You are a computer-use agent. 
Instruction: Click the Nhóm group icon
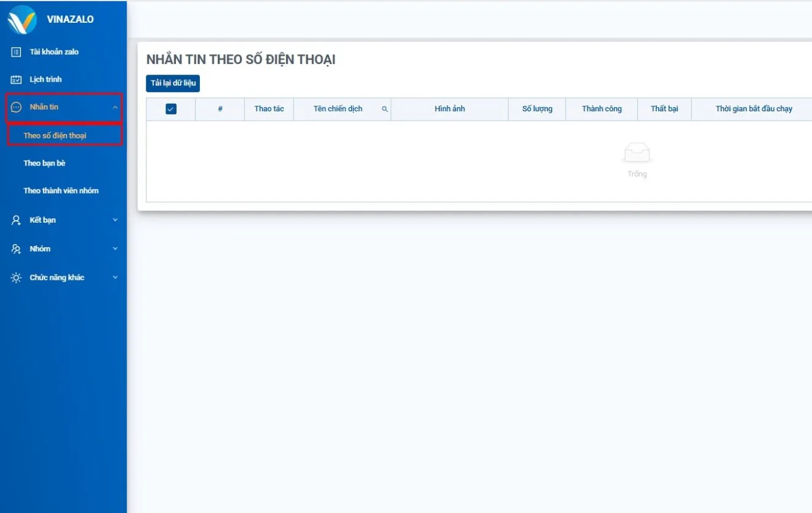click(17, 249)
